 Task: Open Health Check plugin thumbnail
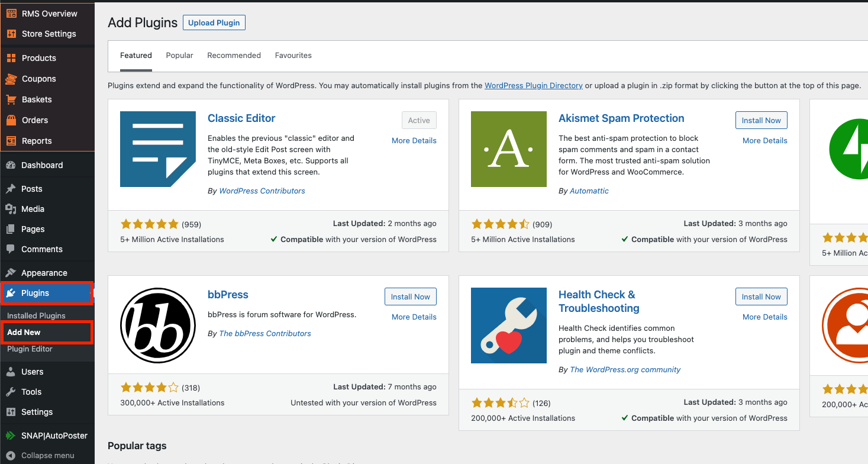click(509, 326)
